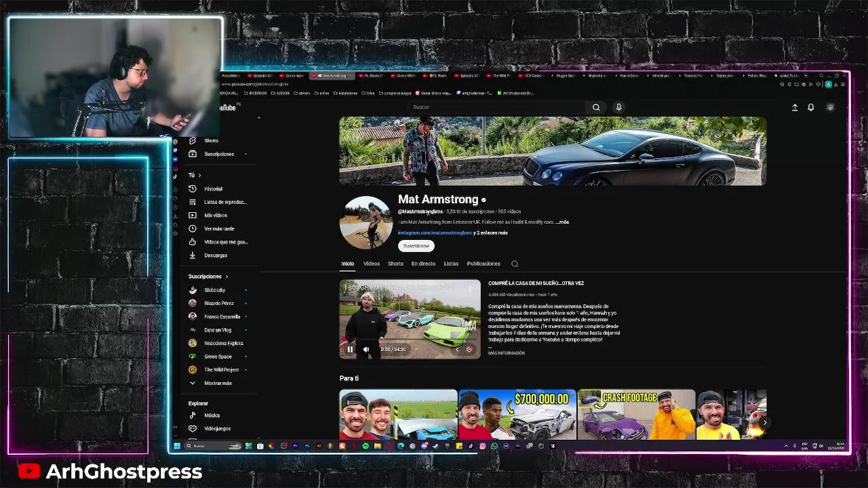The height and width of the screenshot is (488, 868).
Task: Mute the featured video volume
Action: click(x=366, y=349)
